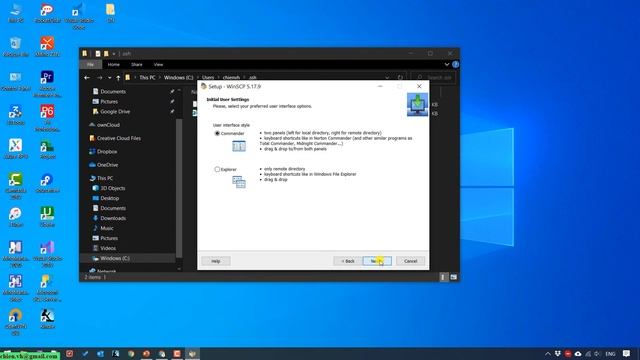Open the Action Center notification icon
Image resolution: width=640 pixels, height=360 pixels.
tap(627, 353)
